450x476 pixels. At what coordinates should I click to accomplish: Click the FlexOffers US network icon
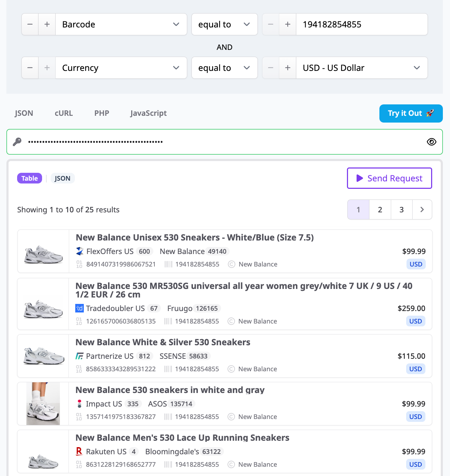(80, 251)
